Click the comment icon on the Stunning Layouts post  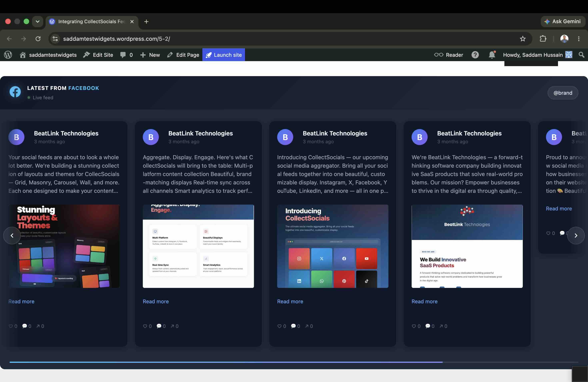[x=24, y=326]
